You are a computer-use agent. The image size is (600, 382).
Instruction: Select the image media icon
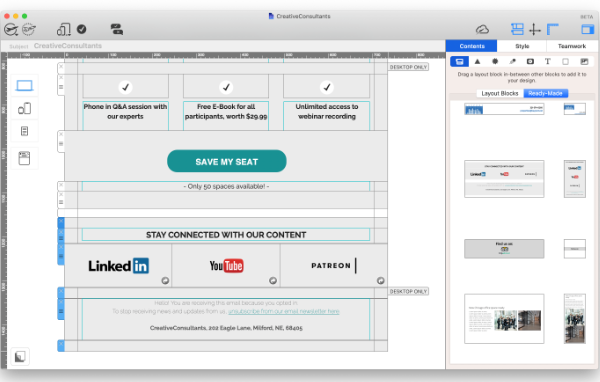584,61
